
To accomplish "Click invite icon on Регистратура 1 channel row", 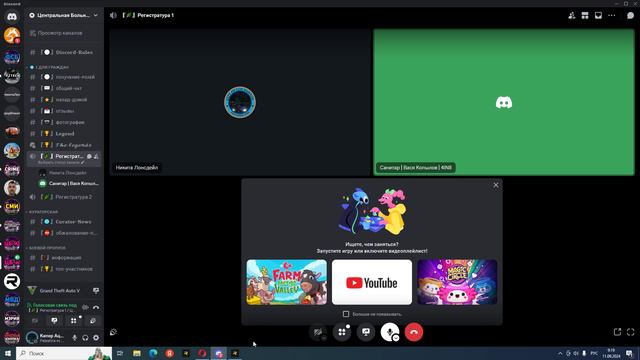I will [x=96, y=156].
